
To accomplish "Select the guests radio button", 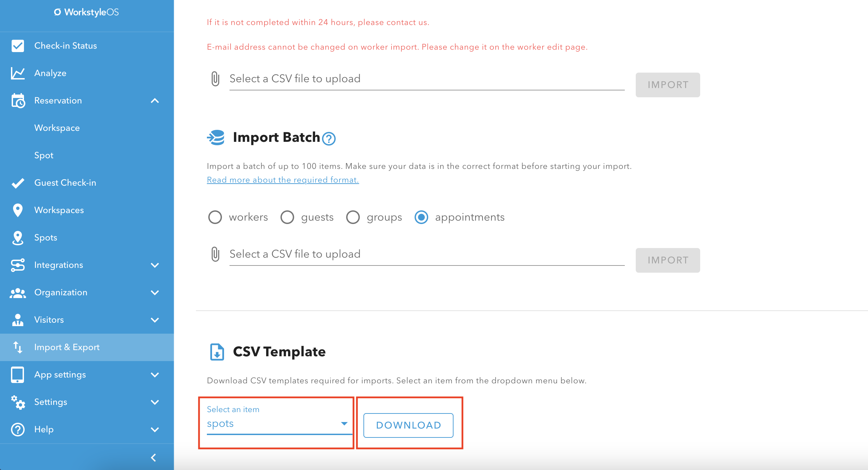I will [x=287, y=217].
